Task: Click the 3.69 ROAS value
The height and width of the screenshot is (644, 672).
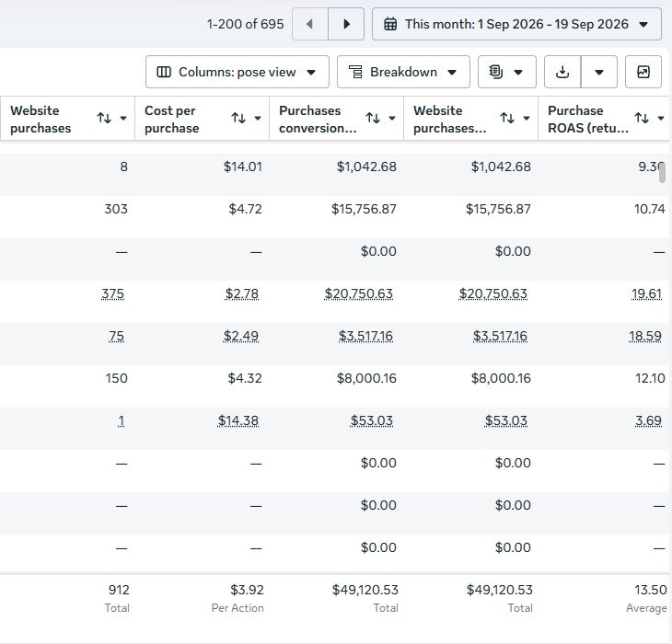Action: (x=648, y=421)
